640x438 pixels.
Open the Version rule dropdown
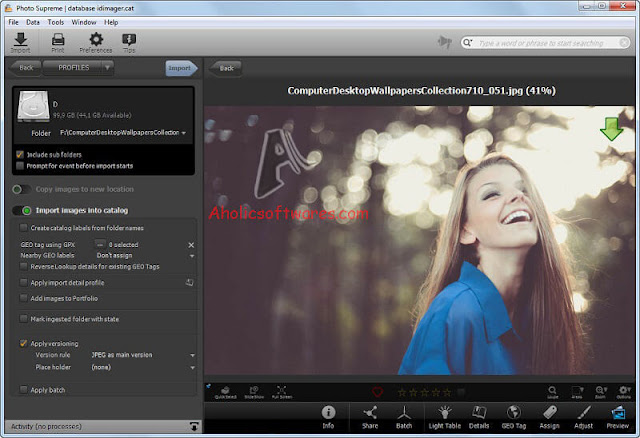[x=193, y=356]
